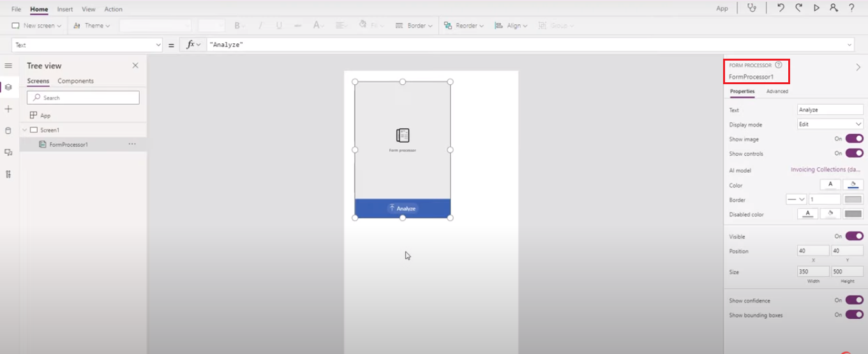Screen dimensions: 868x354
Task: Toggle the Visible switch
Action: point(855,236)
